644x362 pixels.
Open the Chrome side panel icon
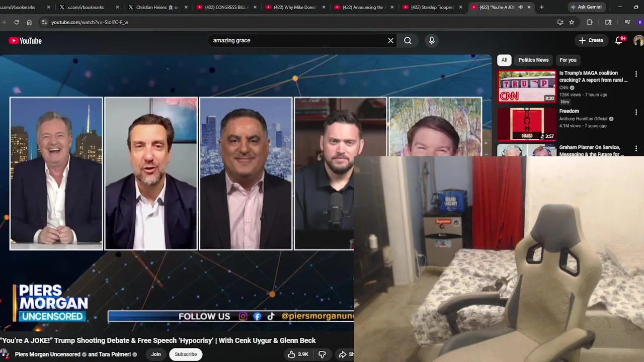(x=608, y=22)
